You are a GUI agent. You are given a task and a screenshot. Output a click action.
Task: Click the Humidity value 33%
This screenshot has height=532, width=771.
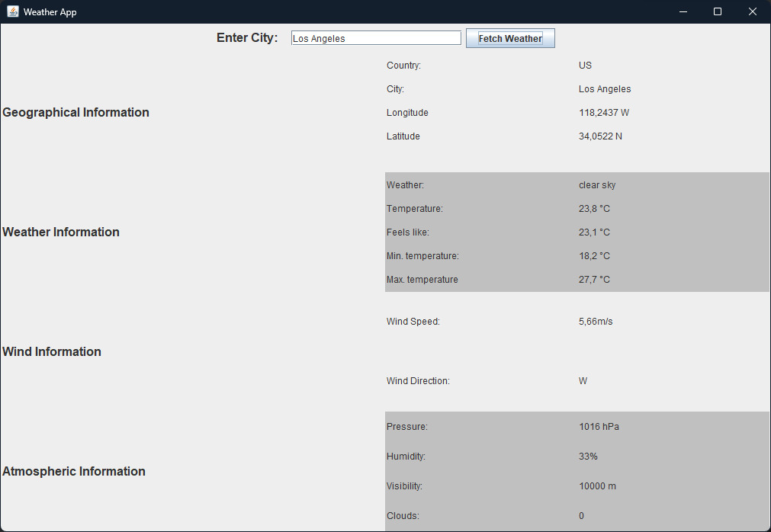pyautogui.click(x=588, y=456)
